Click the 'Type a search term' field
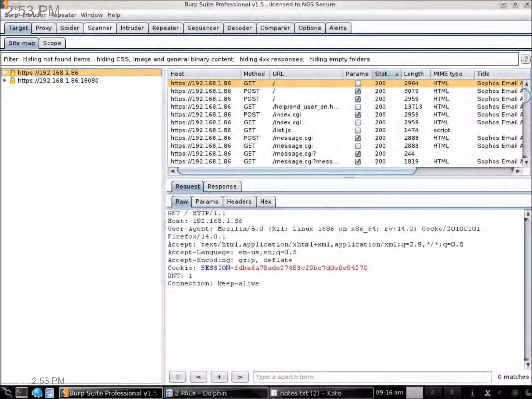This screenshot has width=532, height=399. click(x=372, y=377)
